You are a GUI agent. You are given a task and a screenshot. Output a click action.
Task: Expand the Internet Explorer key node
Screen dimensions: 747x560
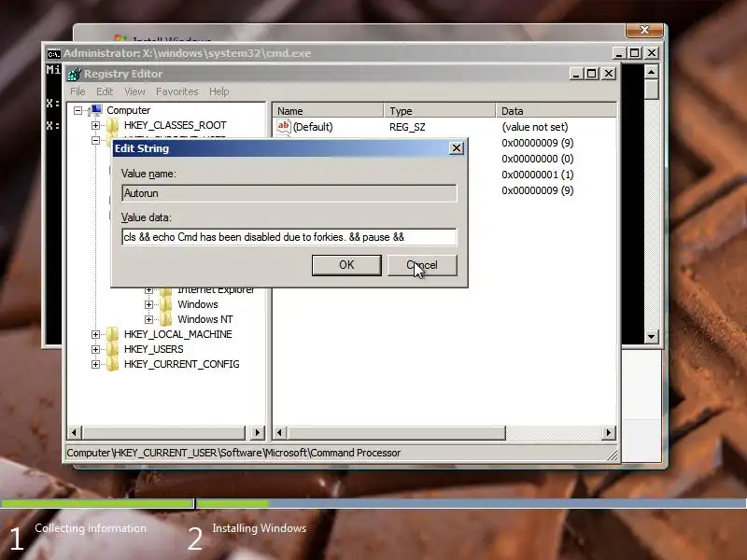[x=148, y=289]
